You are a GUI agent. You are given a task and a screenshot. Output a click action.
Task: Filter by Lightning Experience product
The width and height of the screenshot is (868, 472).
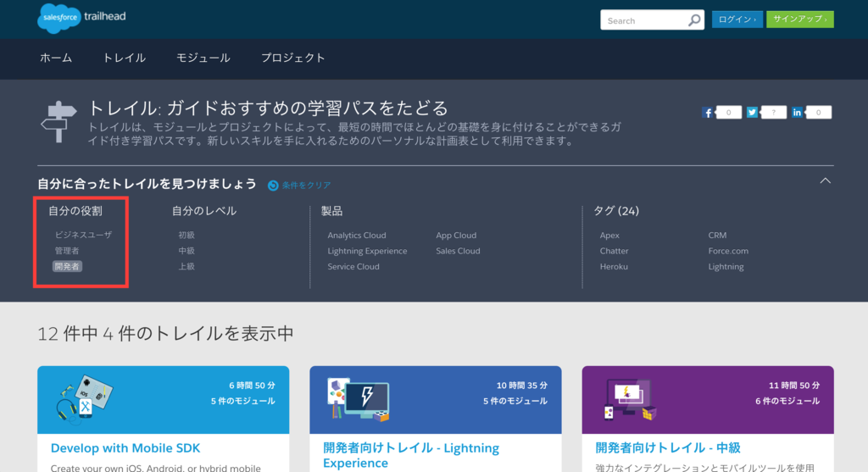(x=367, y=251)
